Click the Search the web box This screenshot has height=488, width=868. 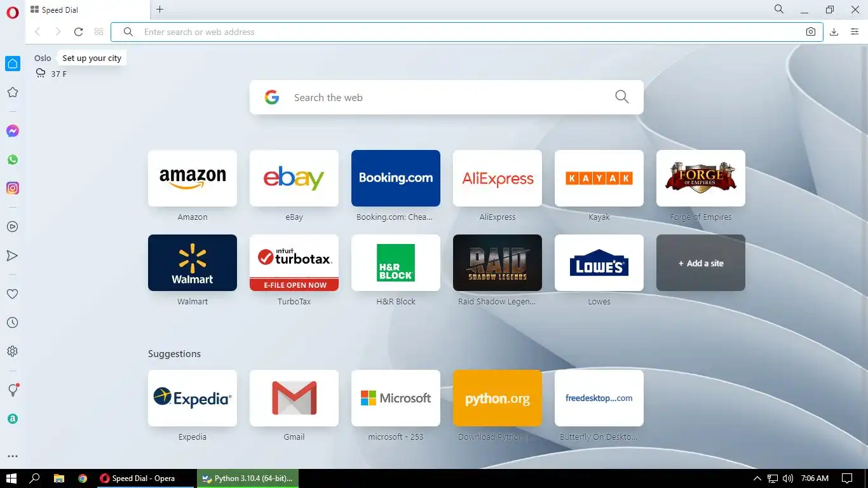(x=446, y=97)
